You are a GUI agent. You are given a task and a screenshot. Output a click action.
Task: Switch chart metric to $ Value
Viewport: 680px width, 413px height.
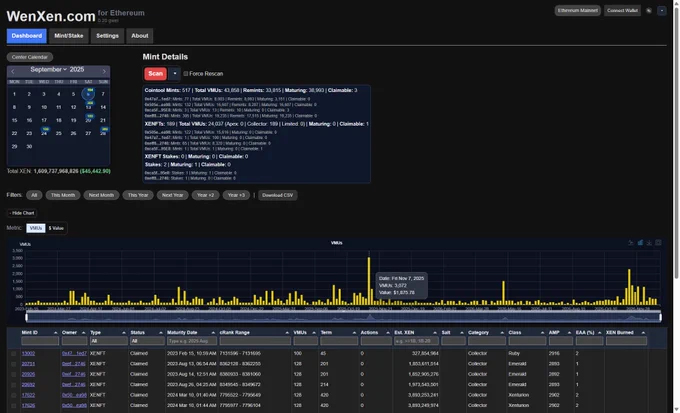click(56, 228)
